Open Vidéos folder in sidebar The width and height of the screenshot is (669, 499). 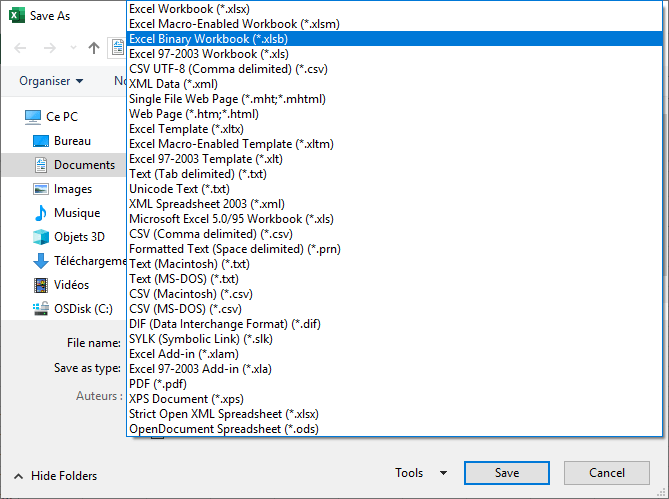click(71, 284)
